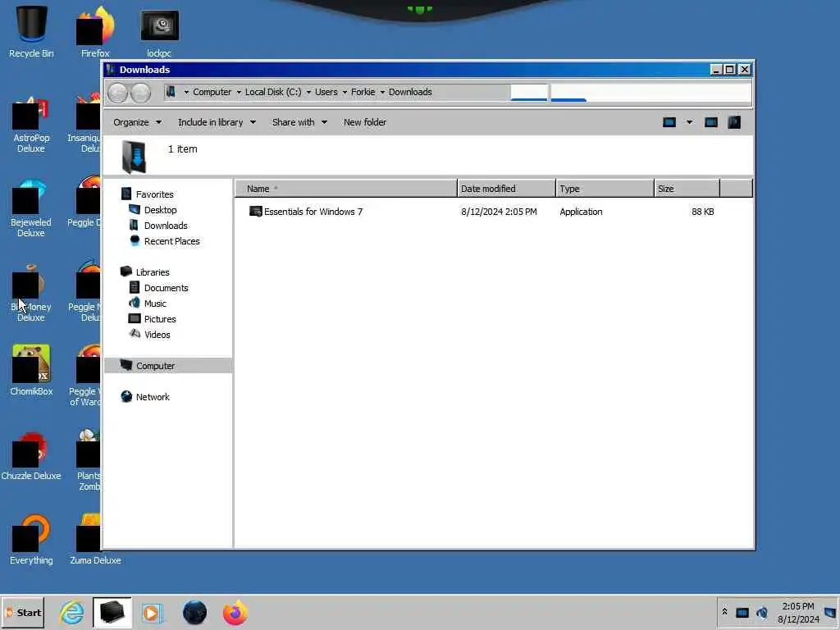Open the Everything desktop shortcut
The width and height of the screenshot is (840, 630).
pyautogui.click(x=31, y=540)
